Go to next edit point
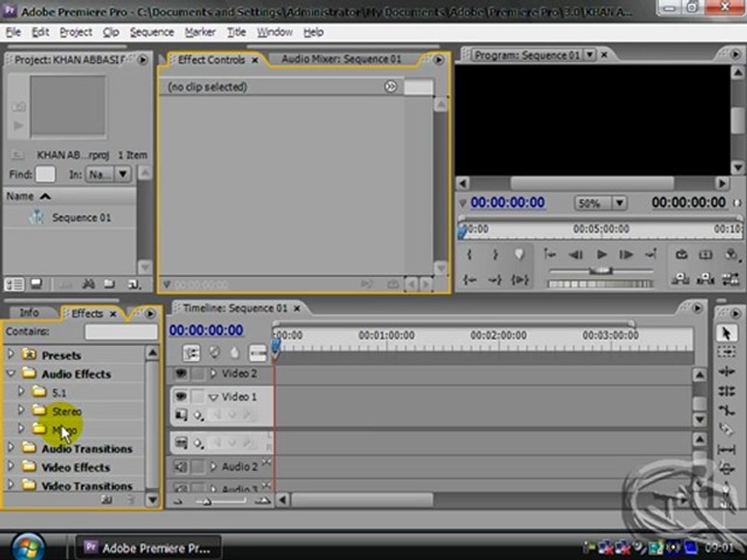Screen dimensions: 747x560 pos(651,255)
